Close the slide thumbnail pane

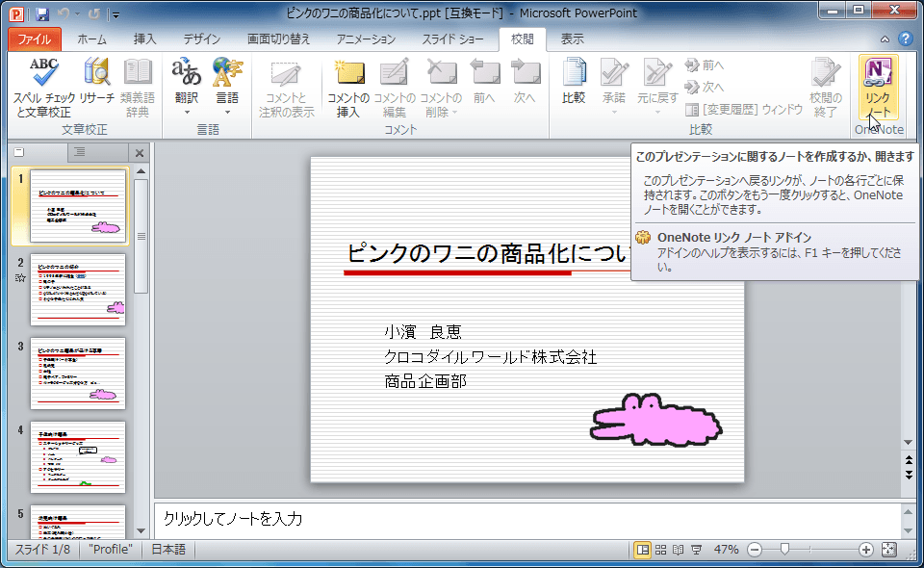[140, 153]
